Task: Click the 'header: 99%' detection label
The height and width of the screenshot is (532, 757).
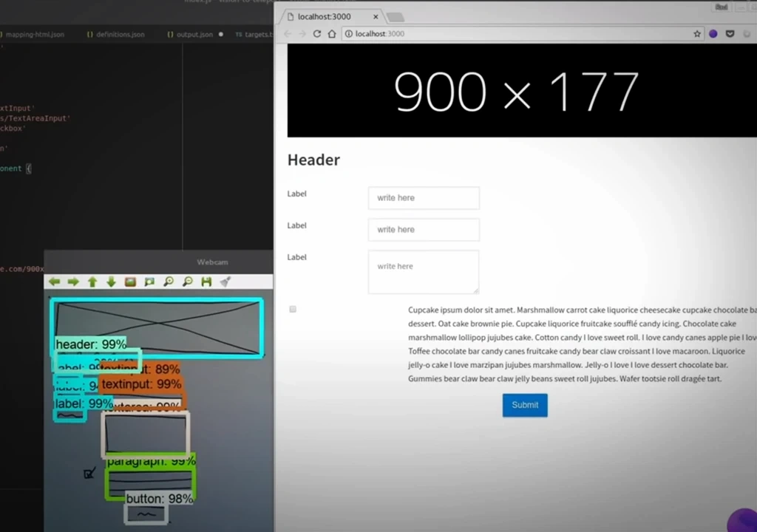Action: coord(91,344)
